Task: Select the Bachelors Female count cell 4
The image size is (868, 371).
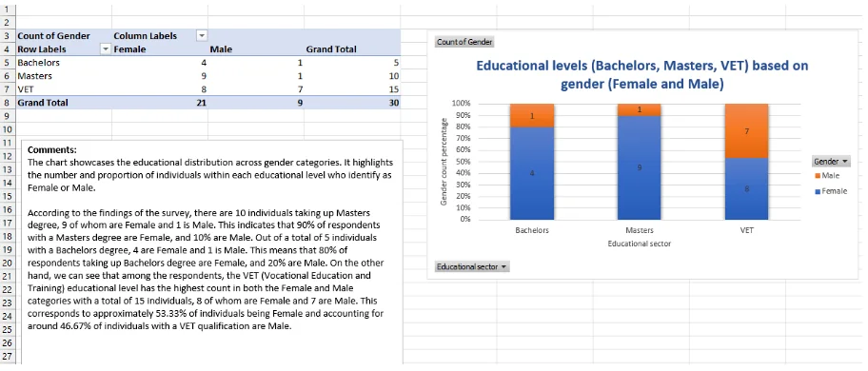Action: [160, 63]
